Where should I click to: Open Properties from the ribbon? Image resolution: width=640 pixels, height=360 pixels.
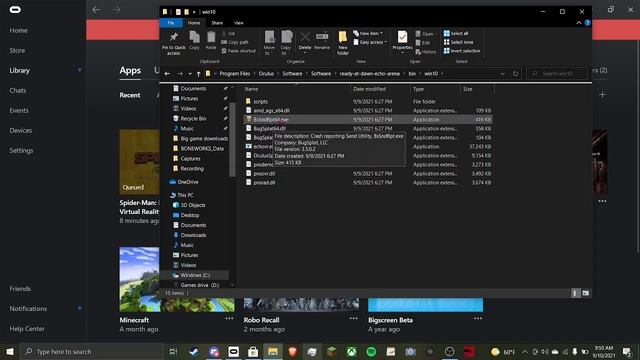[x=402, y=42]
